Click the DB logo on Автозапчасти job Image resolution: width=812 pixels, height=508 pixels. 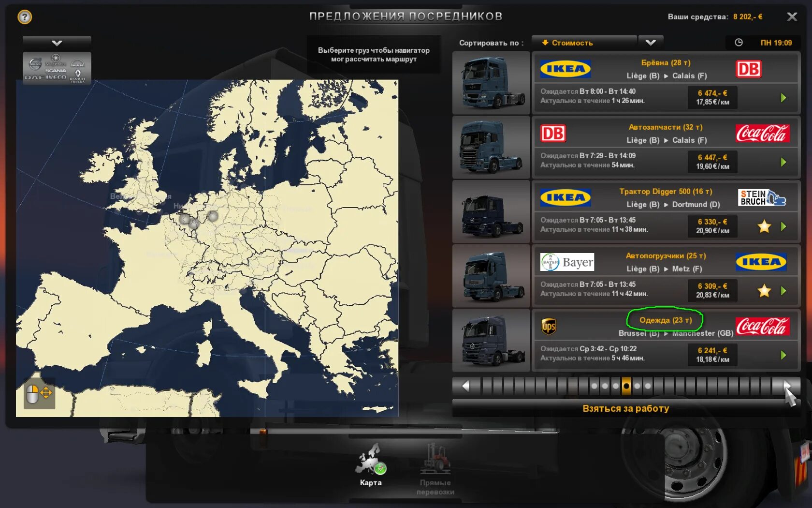click(553, 133)
